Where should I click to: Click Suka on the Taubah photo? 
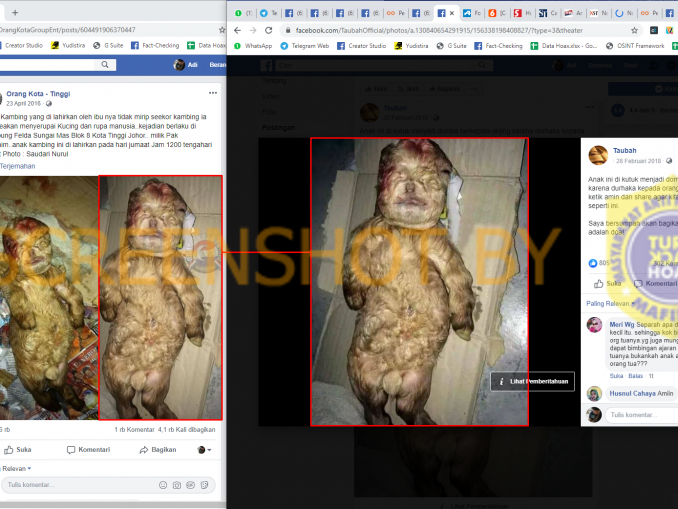(608, 284)
